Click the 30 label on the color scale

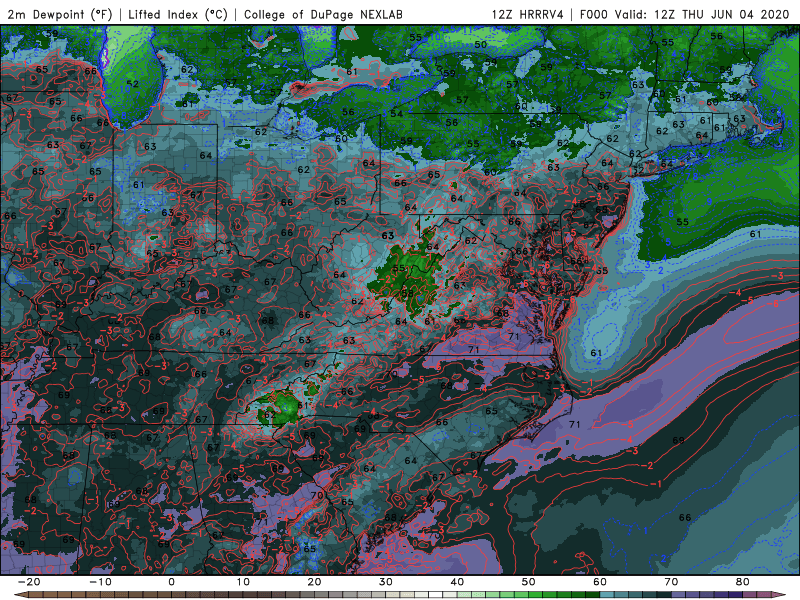click(386, 582)
